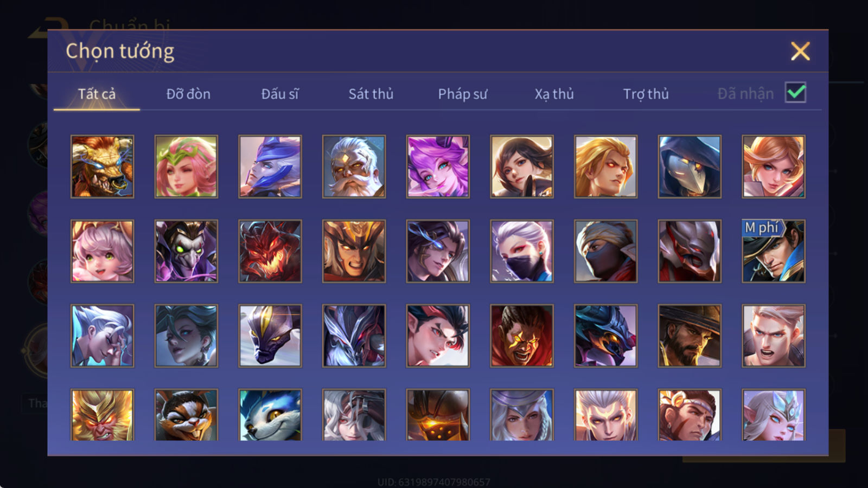
Task: Select the golden monkey king hero
Action: tap(102, 415)
